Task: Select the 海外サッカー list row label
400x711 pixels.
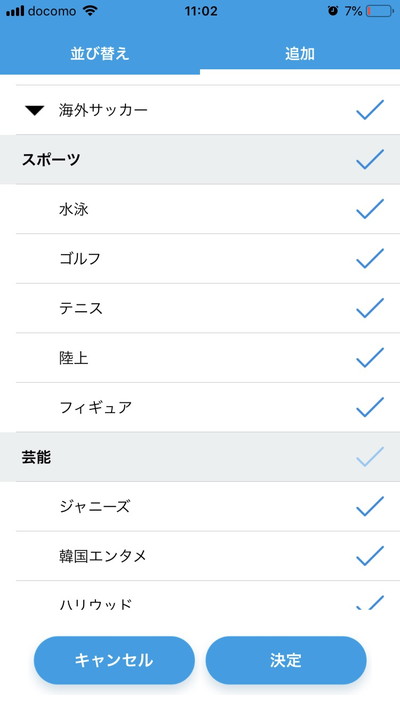Action: [103, 110]
